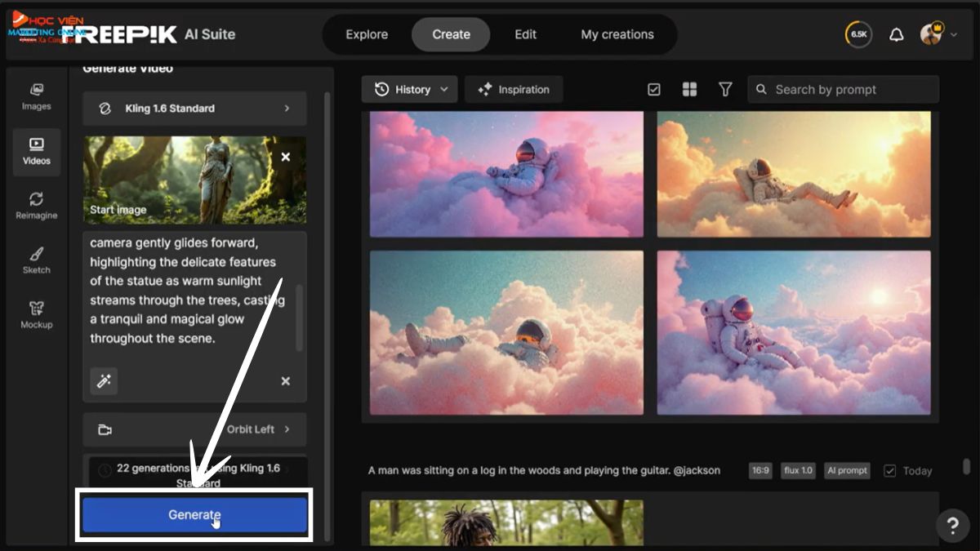The image size is (980, 551).
Task: Click the prompt text describing camera glide
Action: pos(187,291)
